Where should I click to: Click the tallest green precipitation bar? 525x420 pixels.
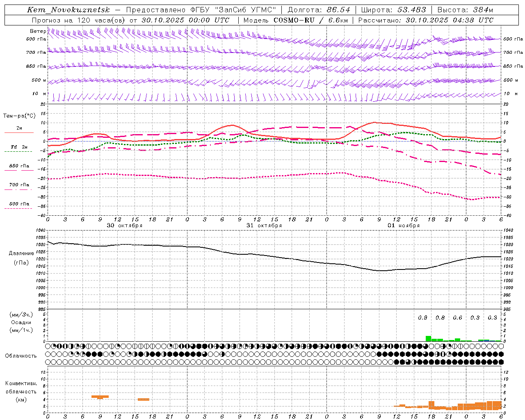tap(428, 338)
